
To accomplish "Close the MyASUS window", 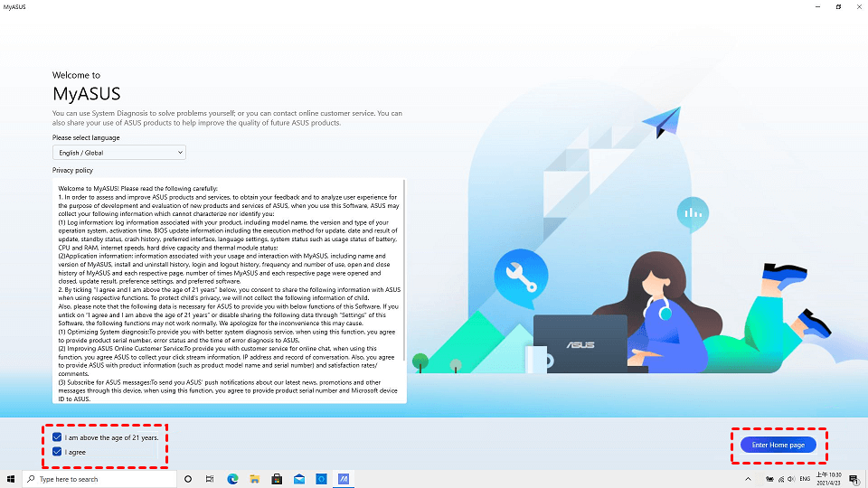I will (859, 6).
